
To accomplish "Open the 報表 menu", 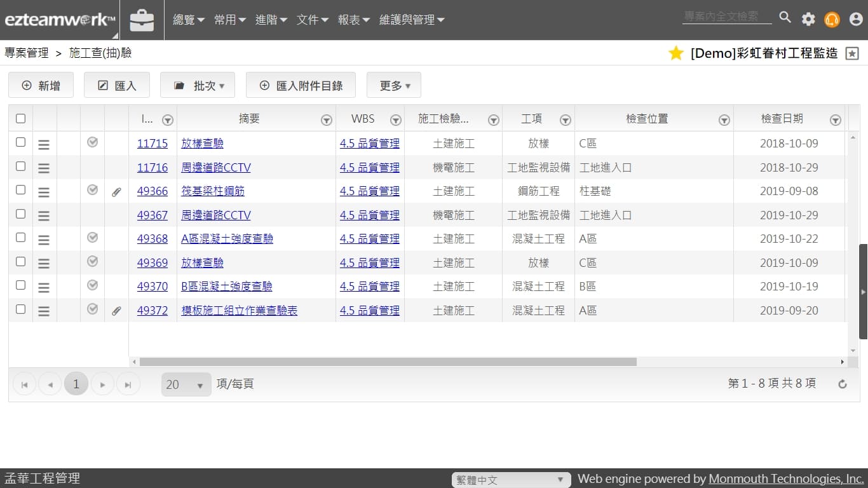I will (353, 20).
